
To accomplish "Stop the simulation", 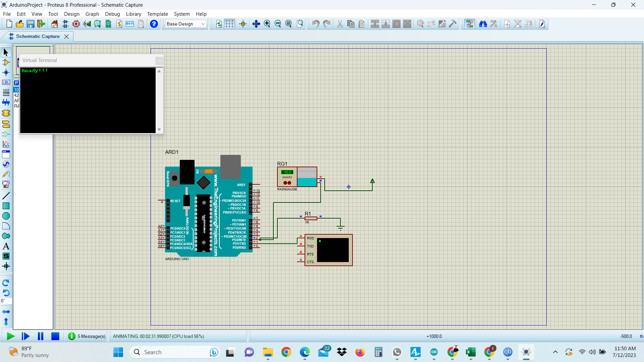I will [x=55, y=336].
